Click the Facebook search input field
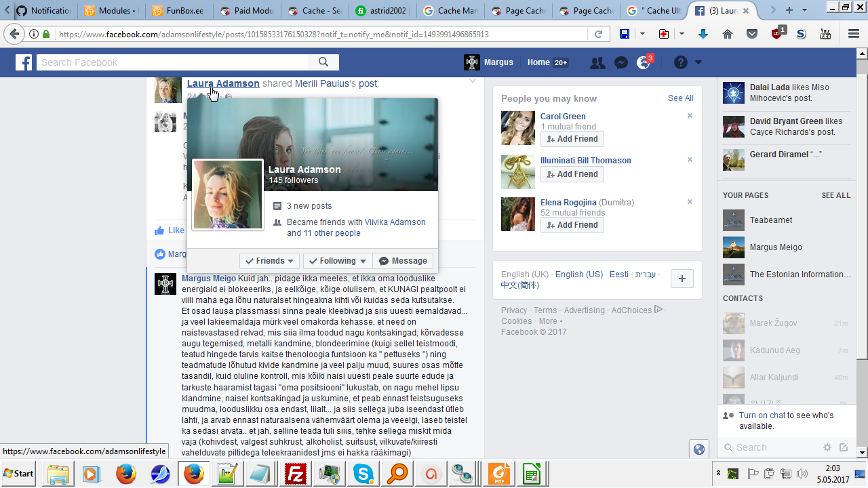 coord(173,62)
